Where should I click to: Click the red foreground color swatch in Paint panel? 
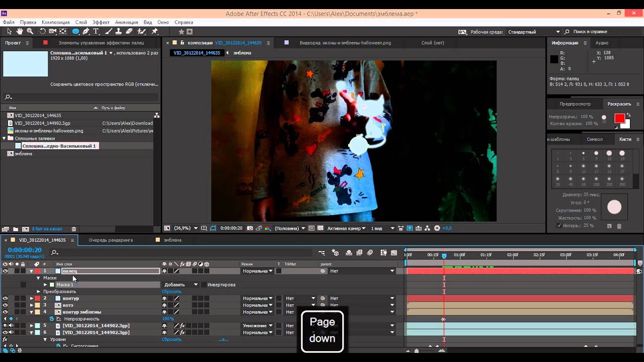619,119
